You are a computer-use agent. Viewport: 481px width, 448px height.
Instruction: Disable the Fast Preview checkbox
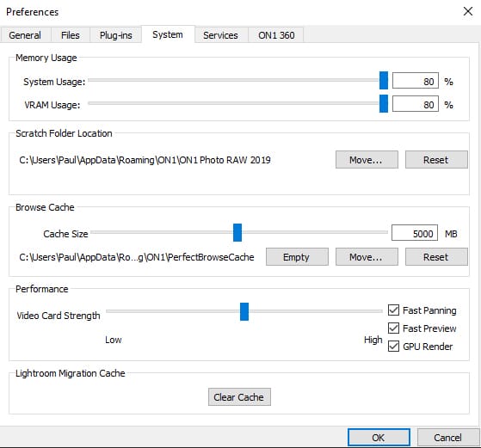393,328
